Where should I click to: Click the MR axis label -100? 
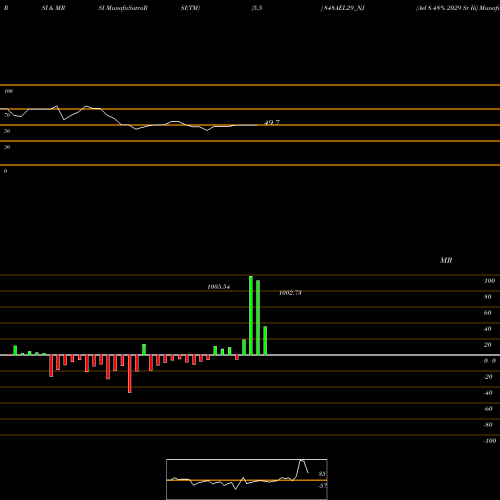click(490, 441)
